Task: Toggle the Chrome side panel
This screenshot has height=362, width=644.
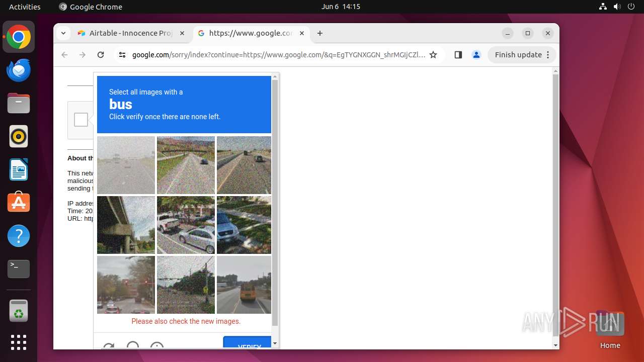Action: [x=458, y=55]
